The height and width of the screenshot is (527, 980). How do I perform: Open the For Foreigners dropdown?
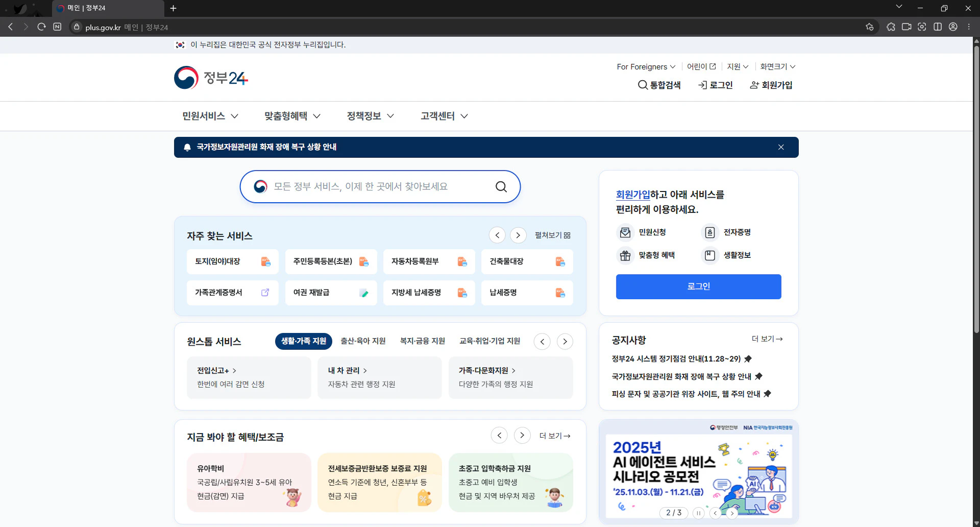click(646, 66)
